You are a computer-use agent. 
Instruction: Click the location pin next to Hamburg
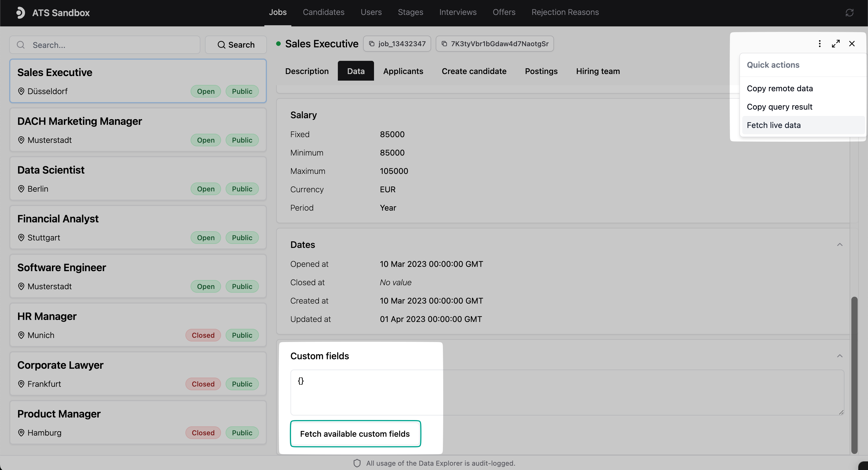click(21, 433)
